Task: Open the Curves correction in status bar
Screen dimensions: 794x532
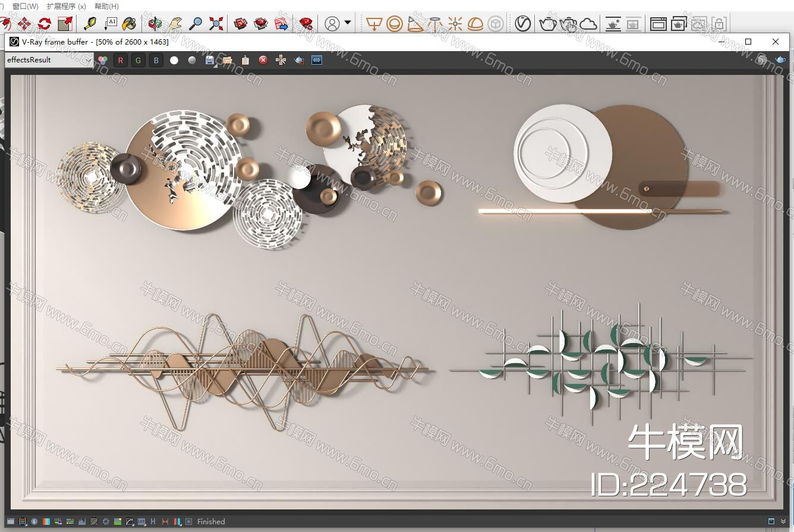Action: point(130,521)
